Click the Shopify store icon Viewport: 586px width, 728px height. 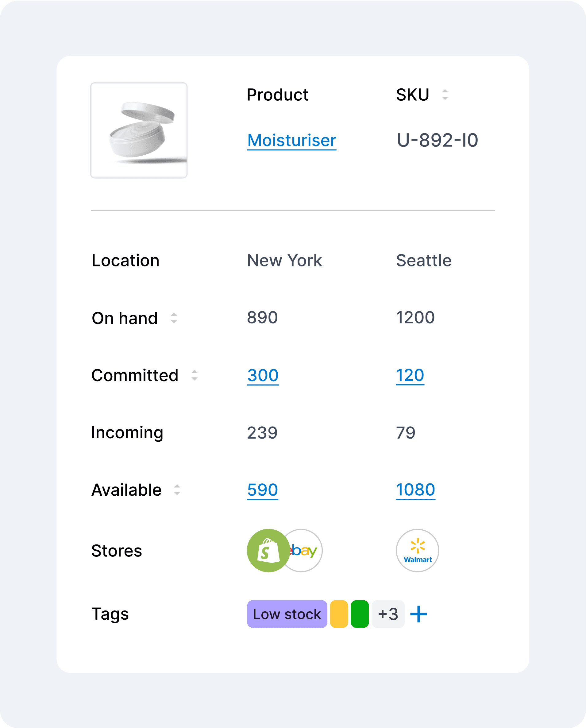coord(268,550)
